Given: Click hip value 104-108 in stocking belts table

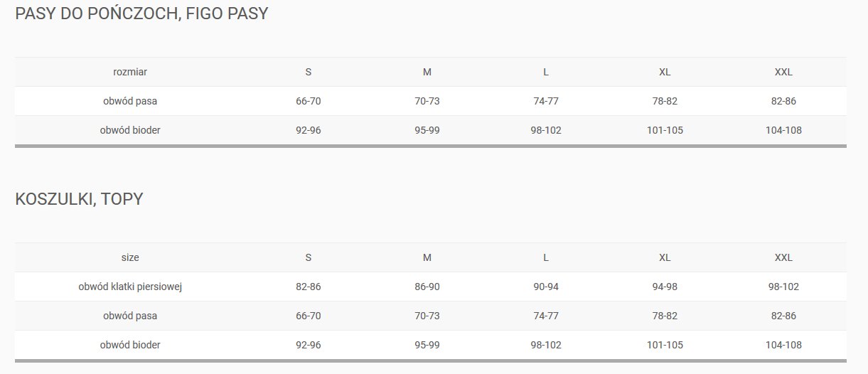Looking at the screenshot, I should 783,130.
